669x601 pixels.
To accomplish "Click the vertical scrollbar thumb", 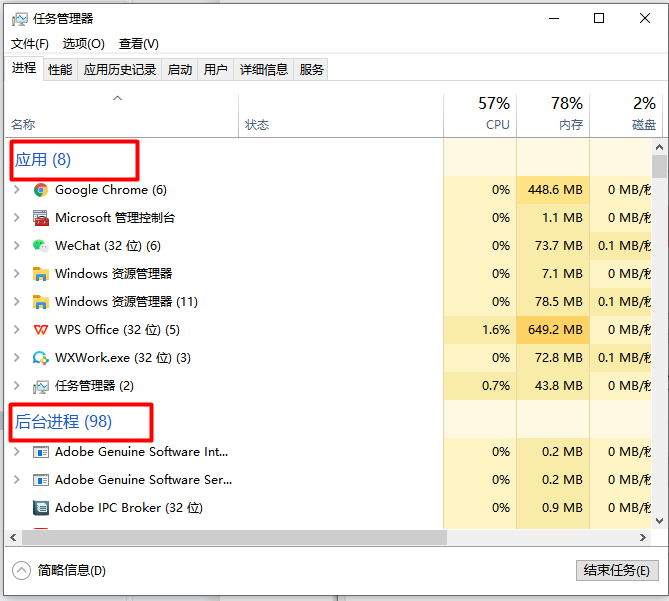I will (x=659, y=167).
